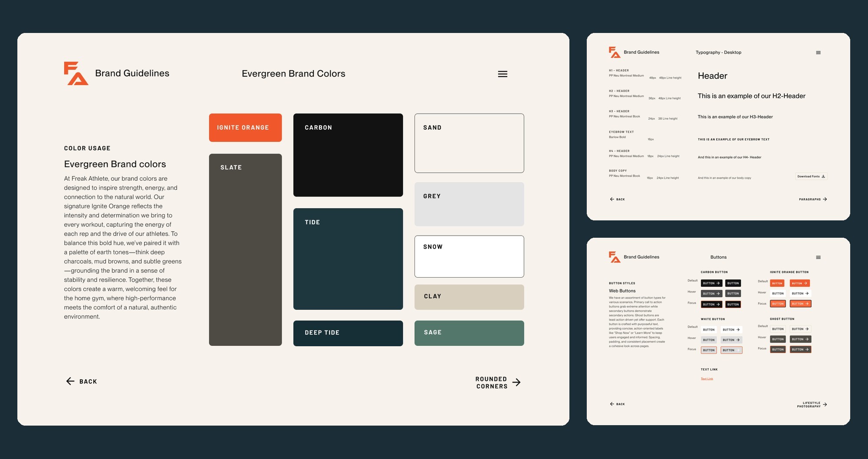Click Carbon hover button without arrow

733,294
